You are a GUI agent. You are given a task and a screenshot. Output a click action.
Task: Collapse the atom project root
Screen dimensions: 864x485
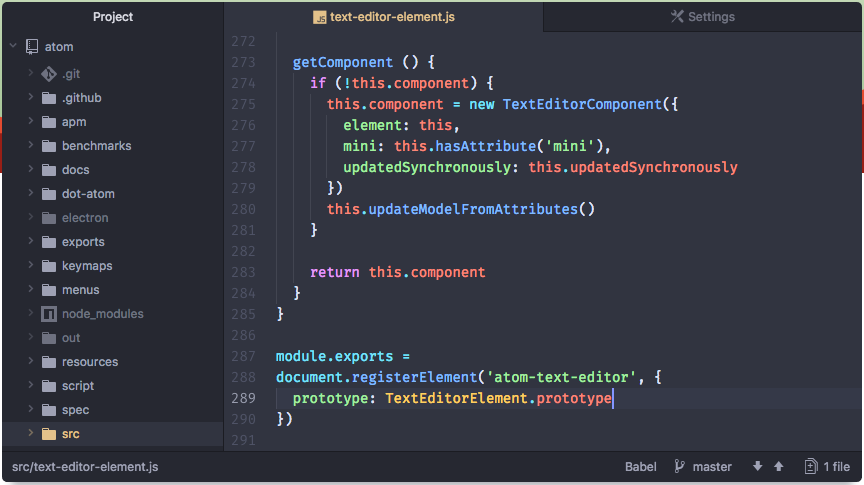[13, 46]
